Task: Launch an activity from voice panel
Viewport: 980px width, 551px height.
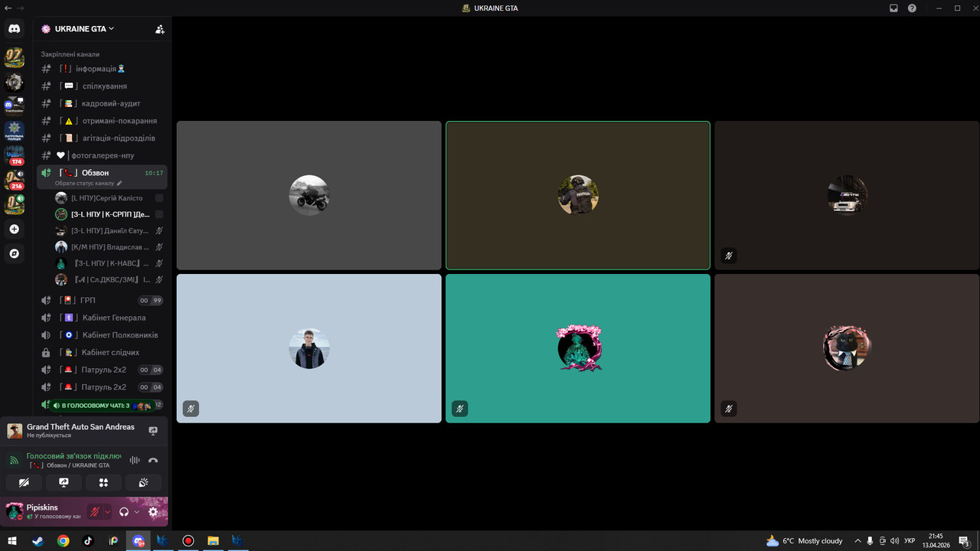Action: 103,482
